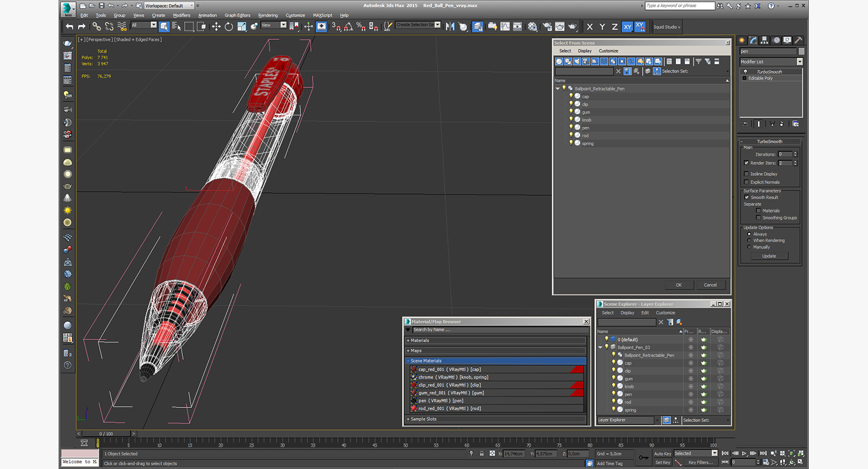Click the object color swatch beside name field
Screen dimensions: 868x469
pos(802,52)
